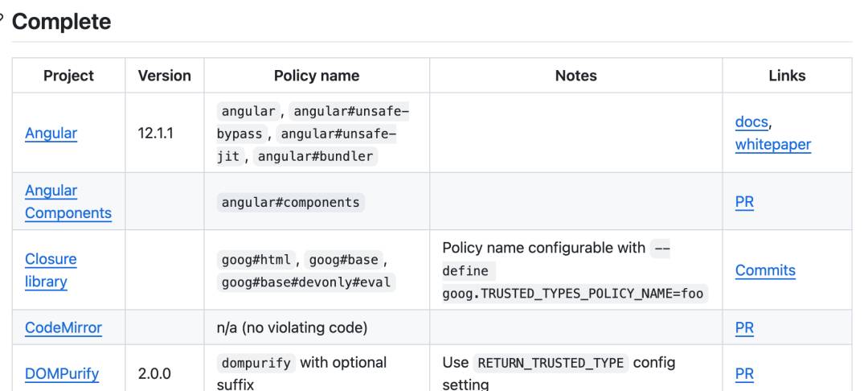868x391 pixels.
Task: Open the Angular Components project link
Action: coord(68,202)
